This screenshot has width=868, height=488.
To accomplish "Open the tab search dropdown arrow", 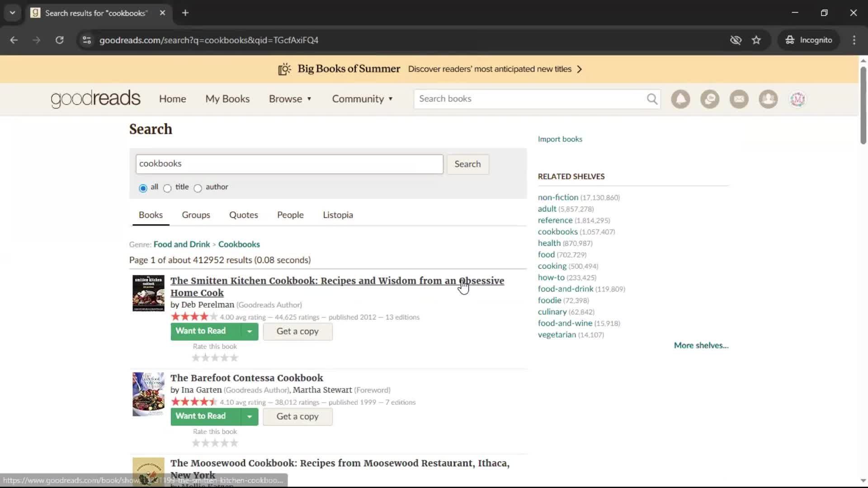I will tap(13, 13).
